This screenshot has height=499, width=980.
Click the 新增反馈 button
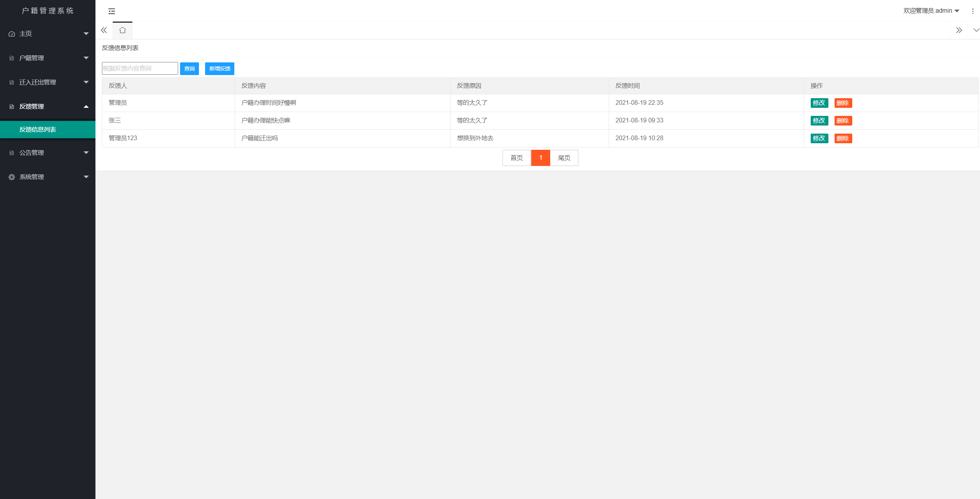pos(219,69)
